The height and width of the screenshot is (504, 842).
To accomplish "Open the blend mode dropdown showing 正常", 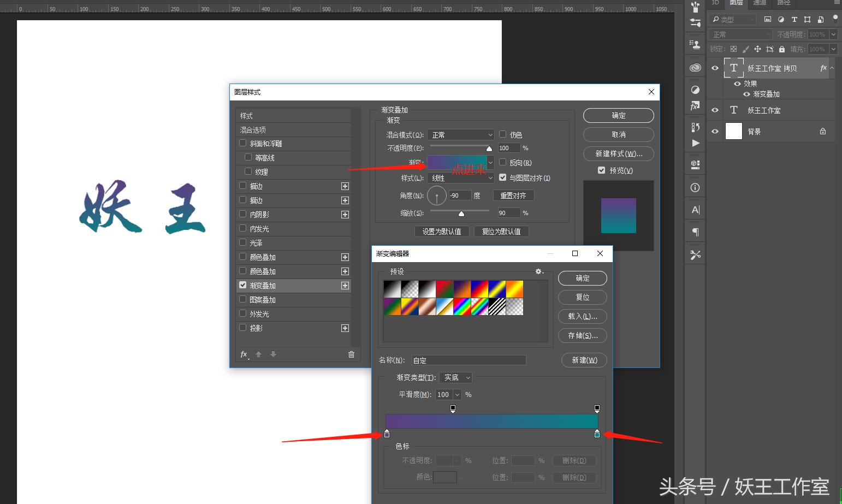I will coord(460,134).
